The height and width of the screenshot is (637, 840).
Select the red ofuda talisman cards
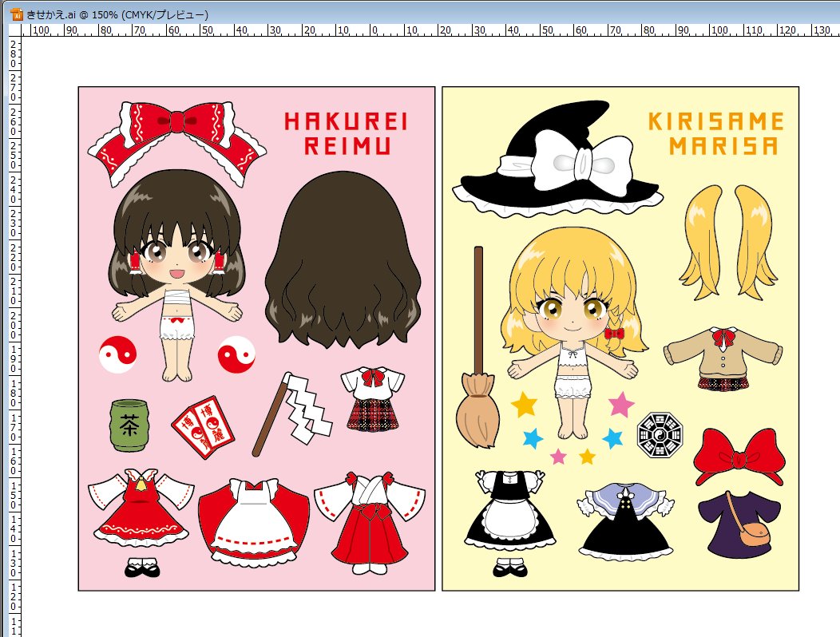204,426
